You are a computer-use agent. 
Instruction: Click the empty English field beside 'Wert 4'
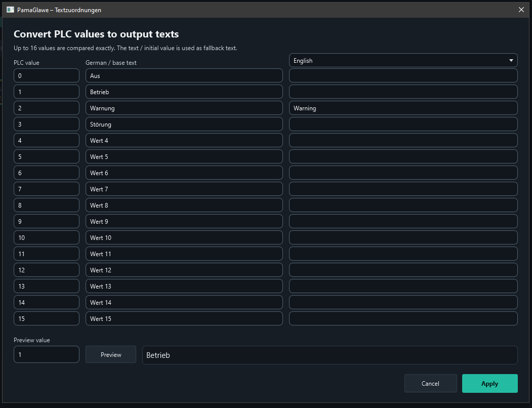point(403,141)
